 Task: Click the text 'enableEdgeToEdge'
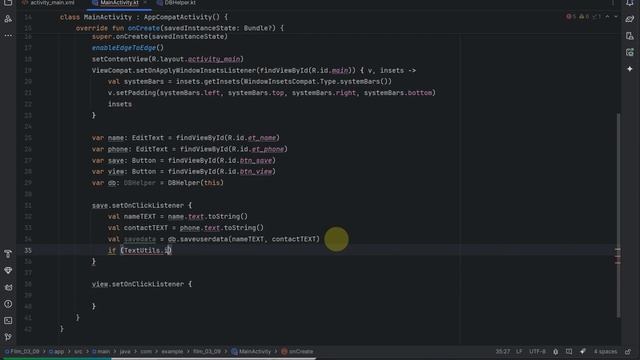(x=124, y=48)
